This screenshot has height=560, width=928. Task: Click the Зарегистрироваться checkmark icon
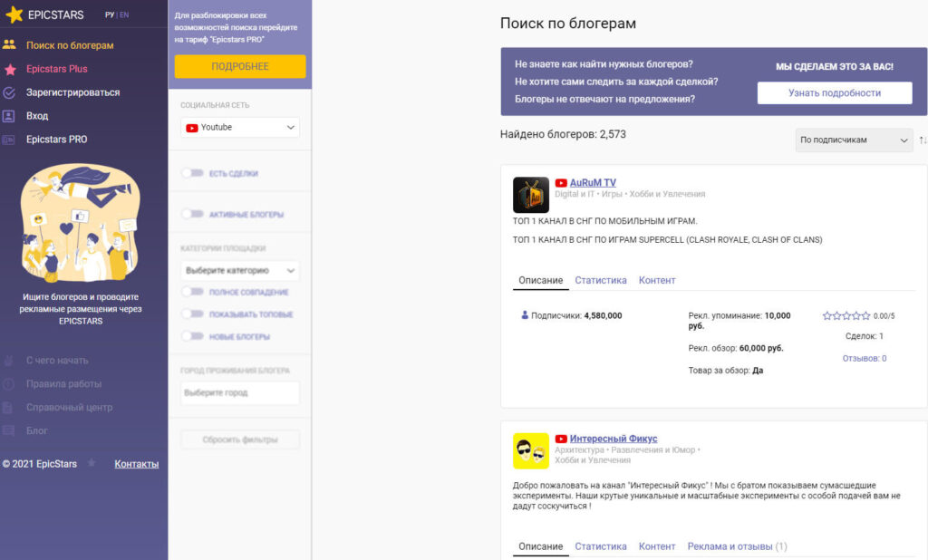(x=9, y=92)
